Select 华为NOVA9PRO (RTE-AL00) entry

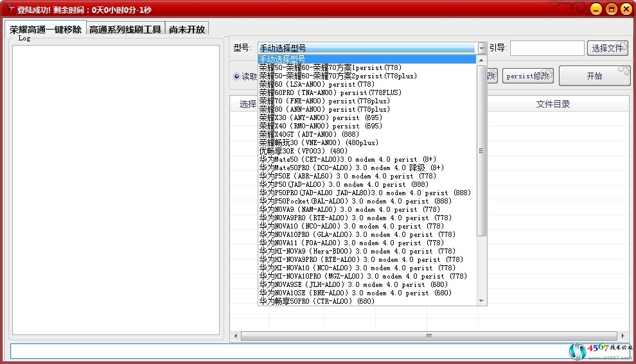point(367,218)
